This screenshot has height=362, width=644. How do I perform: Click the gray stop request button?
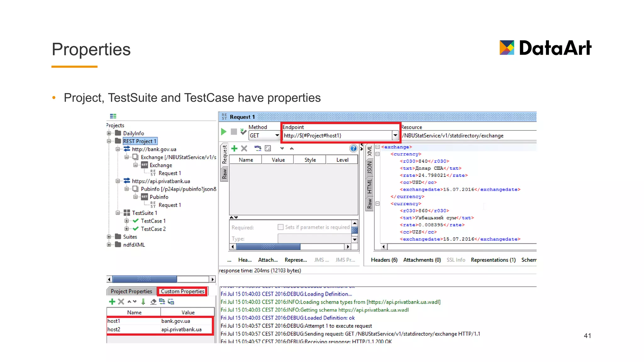(x=234, y=132)
